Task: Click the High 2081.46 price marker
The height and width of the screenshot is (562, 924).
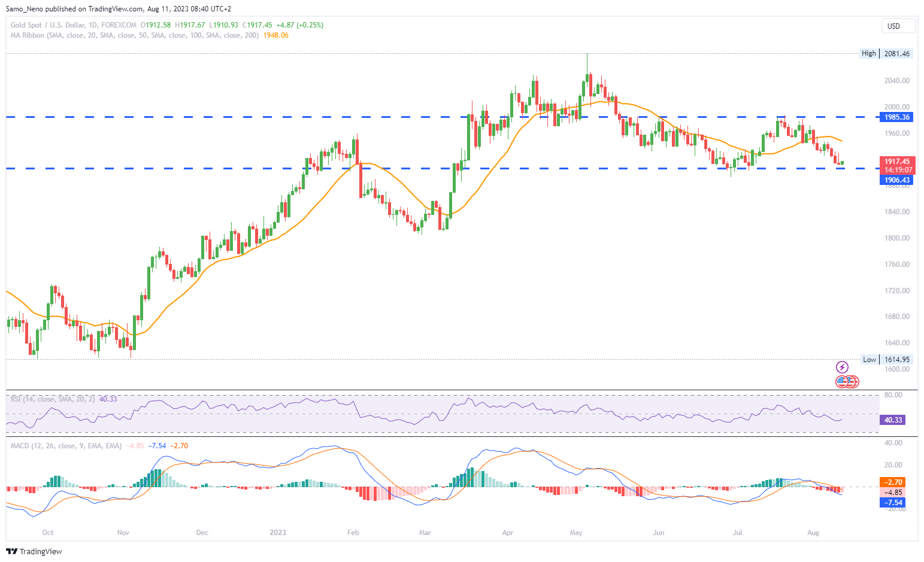Action: pos(886,54)
